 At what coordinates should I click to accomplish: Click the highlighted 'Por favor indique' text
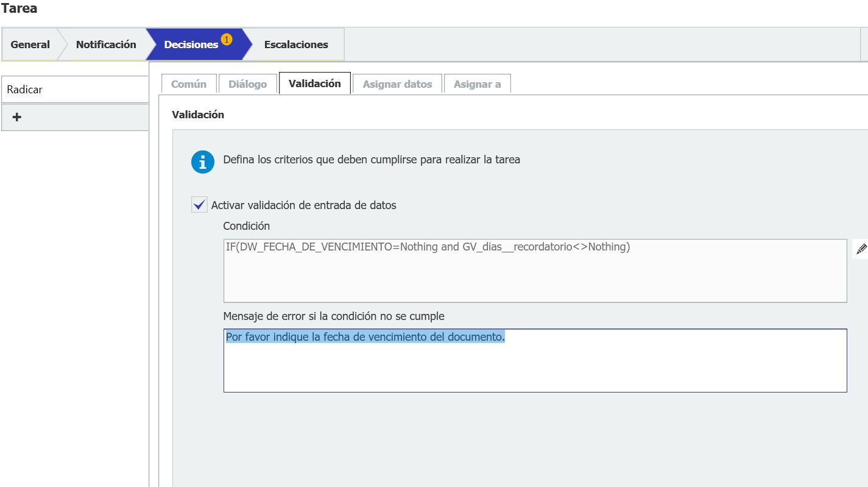(365, 337)
